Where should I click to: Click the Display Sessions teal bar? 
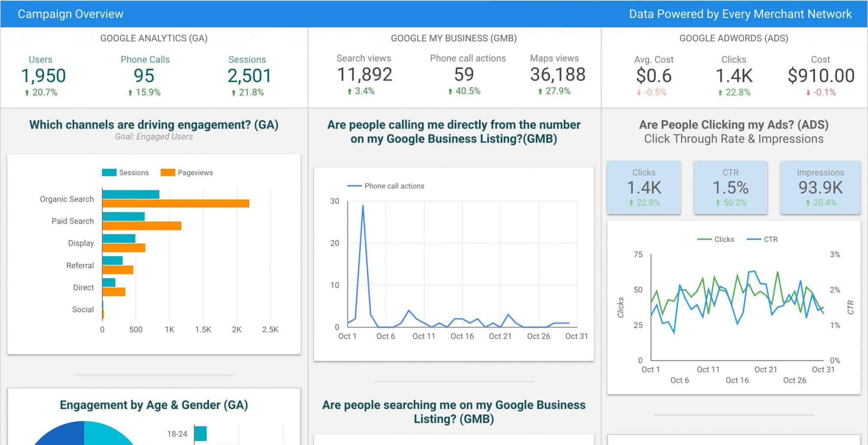pos(119,239)
